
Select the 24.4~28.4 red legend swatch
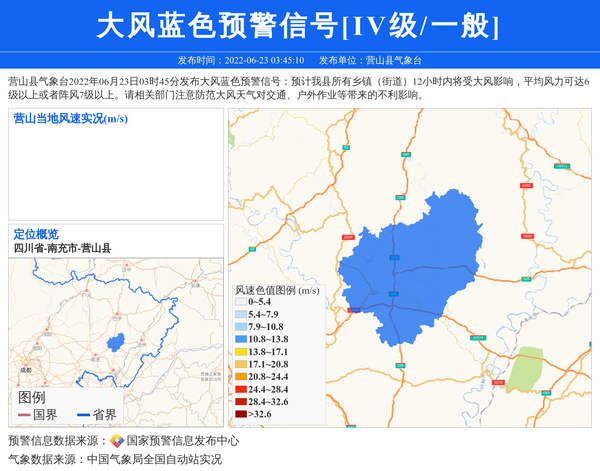pos(241,389)
